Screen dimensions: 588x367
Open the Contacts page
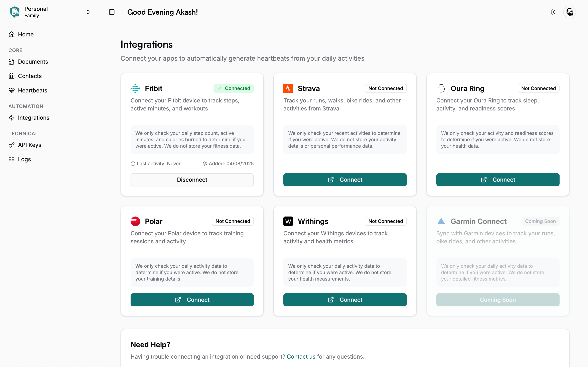[x=30, y=76]
